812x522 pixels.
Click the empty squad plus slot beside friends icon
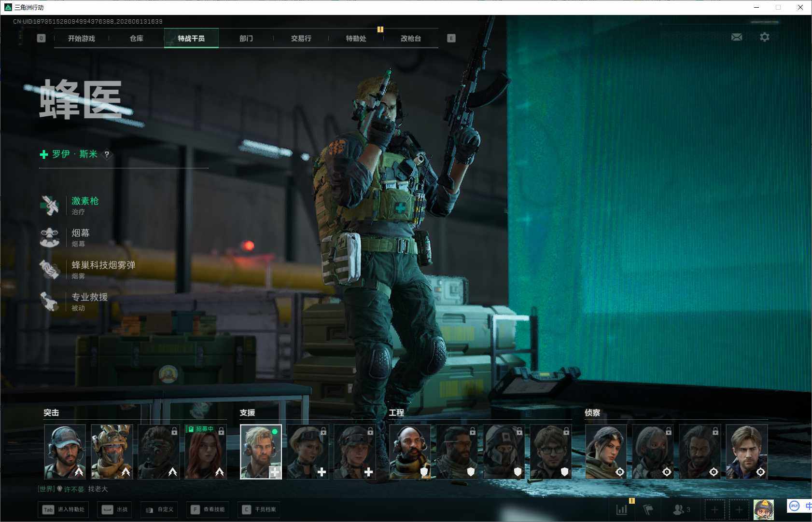pyautogui.click(x=715, y=509)
